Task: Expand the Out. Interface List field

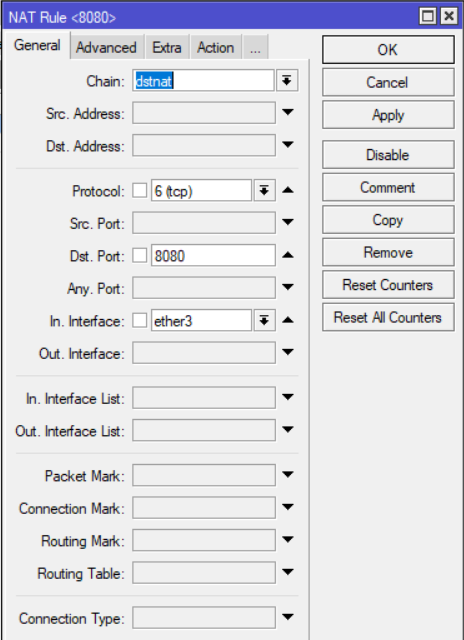Action: (x=288, y=429)
